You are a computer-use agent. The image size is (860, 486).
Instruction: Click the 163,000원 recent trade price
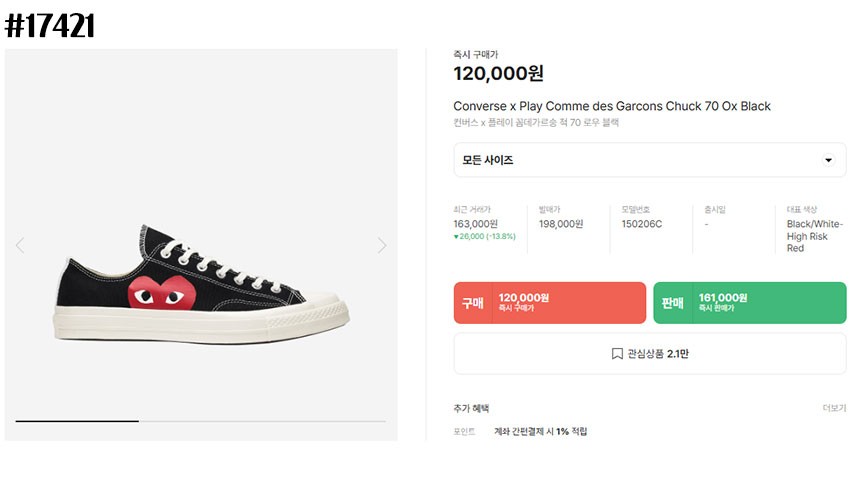pos(475,224)
